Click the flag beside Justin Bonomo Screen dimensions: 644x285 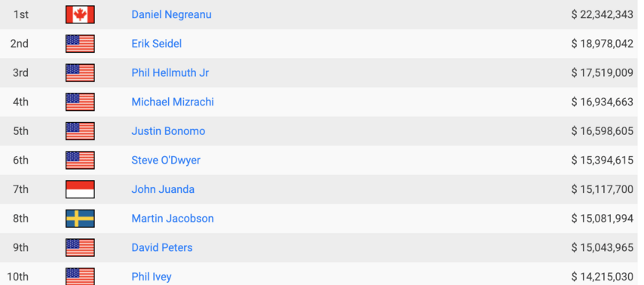(80, 131)
